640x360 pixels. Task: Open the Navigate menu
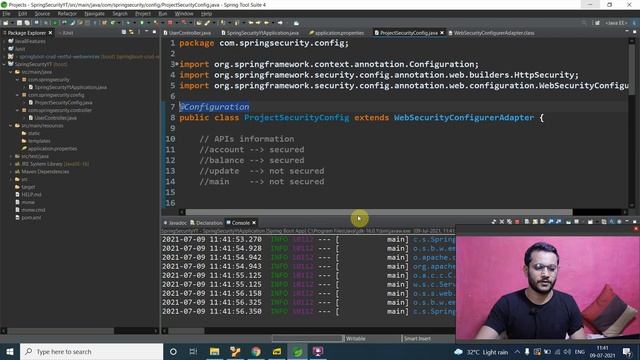(95, 13)
